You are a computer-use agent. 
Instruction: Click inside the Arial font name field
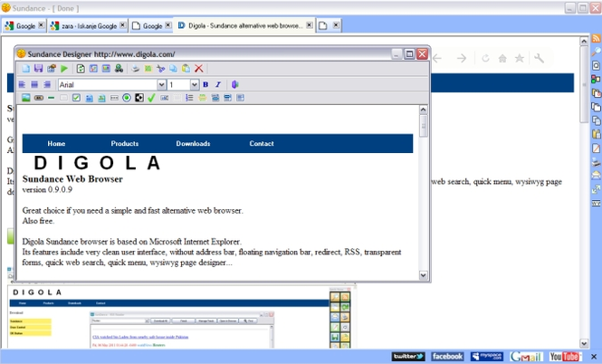pos(108,84)
